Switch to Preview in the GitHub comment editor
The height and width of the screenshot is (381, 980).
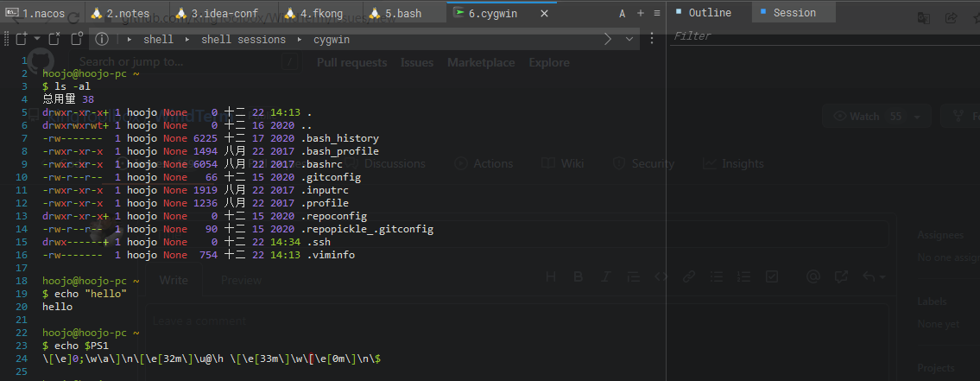point(241,280)
